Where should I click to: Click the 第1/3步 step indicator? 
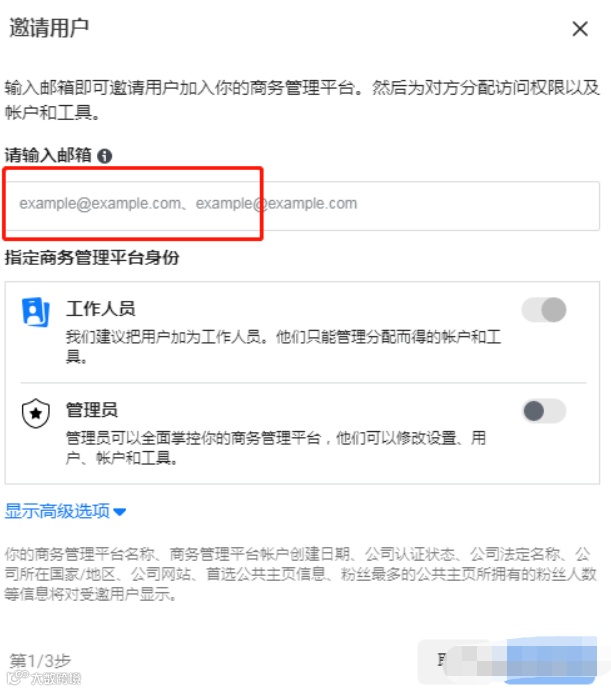point(40,661)
